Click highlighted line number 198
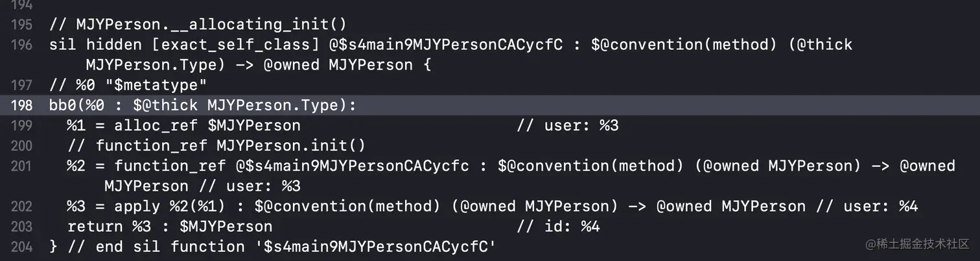The width and height of the screenshot is (980, 261). coord(21,105)
